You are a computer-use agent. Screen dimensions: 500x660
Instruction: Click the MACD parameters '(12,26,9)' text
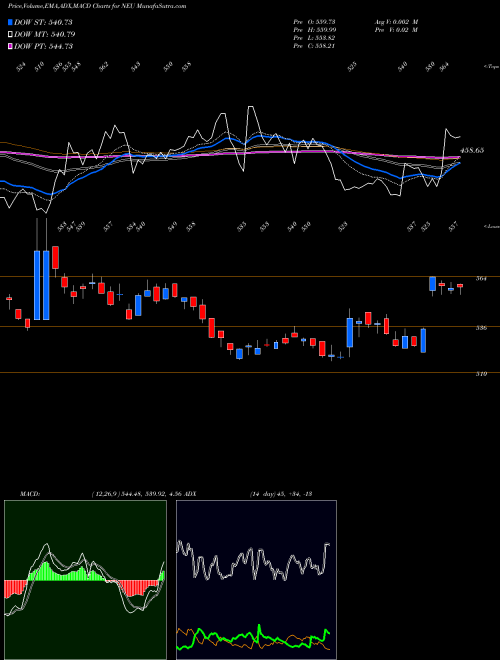105,494
